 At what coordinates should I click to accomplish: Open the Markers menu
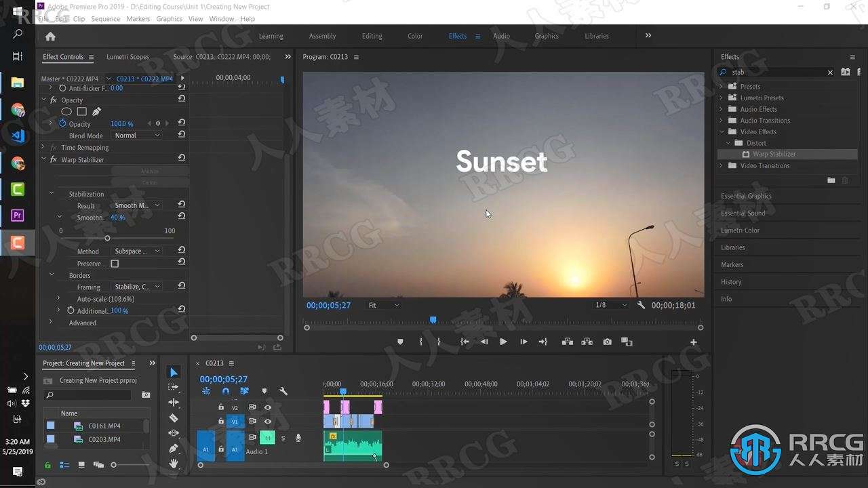pos(138,19)
